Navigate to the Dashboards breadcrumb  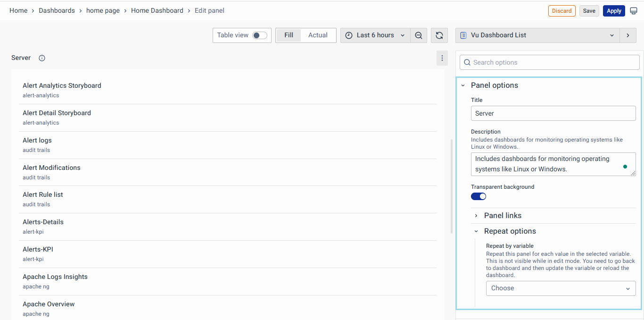point(57,10)
